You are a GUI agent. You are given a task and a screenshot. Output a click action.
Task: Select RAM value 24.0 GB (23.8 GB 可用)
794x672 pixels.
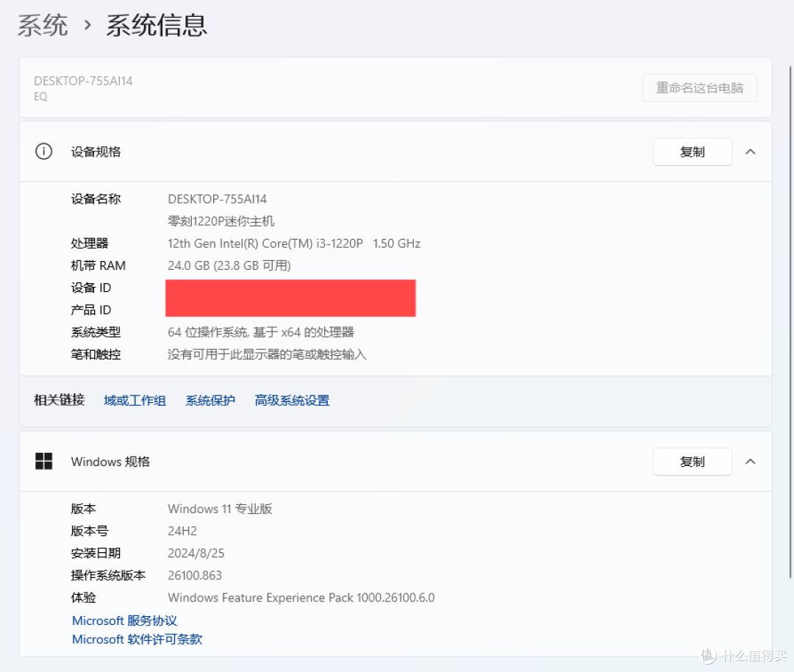coord(229,265)
